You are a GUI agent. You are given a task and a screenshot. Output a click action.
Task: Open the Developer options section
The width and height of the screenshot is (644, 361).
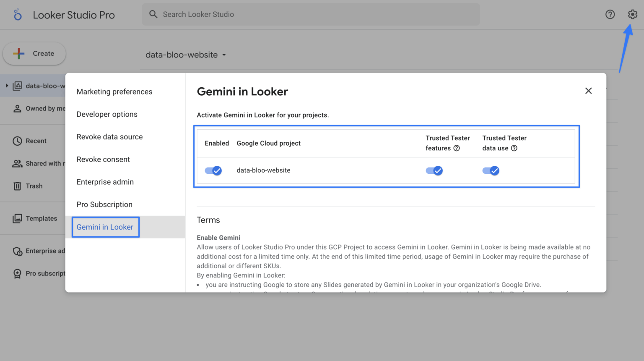click(107, 114)
